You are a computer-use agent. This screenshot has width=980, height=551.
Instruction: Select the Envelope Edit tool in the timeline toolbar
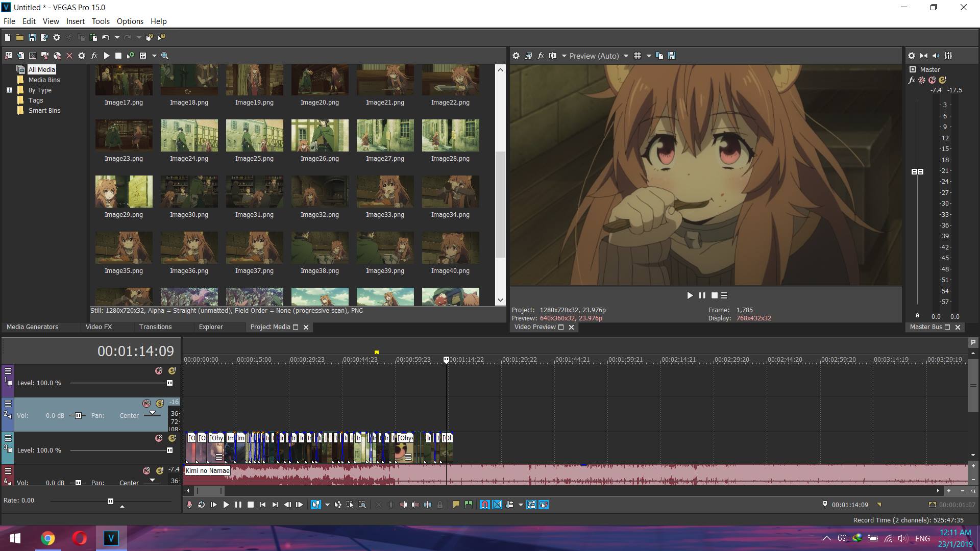coord(338,505)
